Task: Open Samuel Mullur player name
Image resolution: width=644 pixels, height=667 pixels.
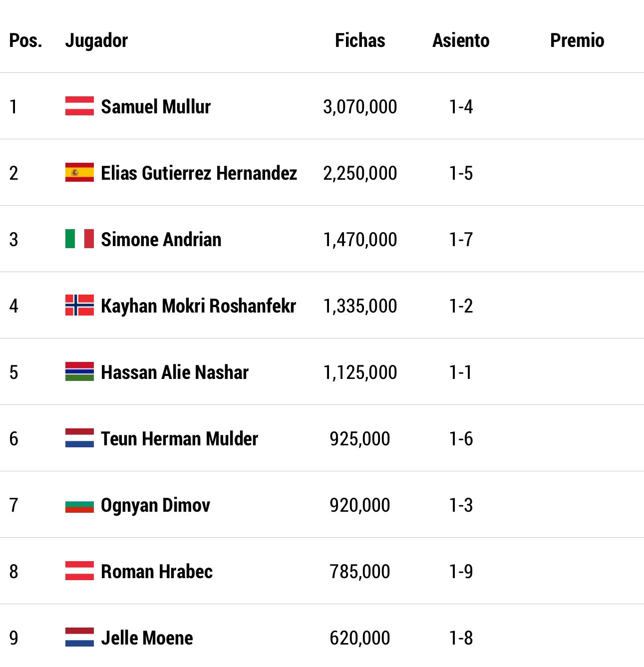Action: click(x=156, y=106)
